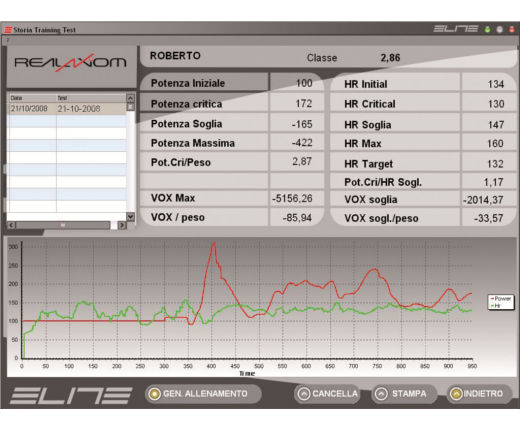Screen dimensions: 520x430
Task: Click the horizontal scroll right arrow
Action: click(x=122, y=225)
